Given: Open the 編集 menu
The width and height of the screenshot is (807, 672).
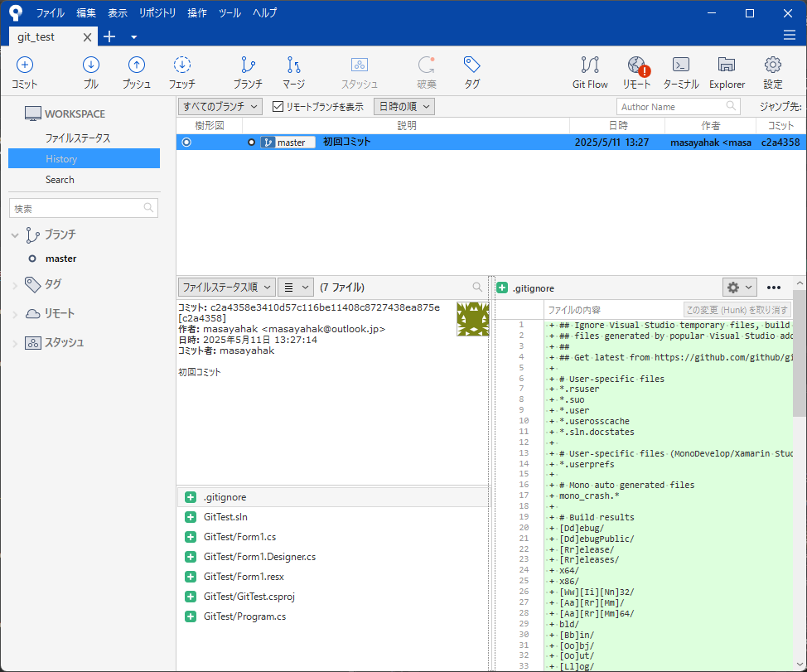Looking at the screenshot, I should tap(86, 12).
